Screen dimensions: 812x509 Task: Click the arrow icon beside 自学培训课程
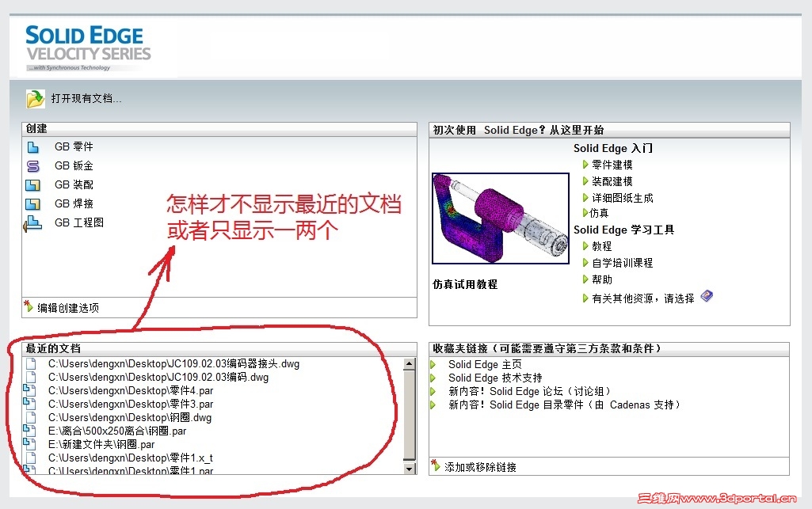(585, 262)
